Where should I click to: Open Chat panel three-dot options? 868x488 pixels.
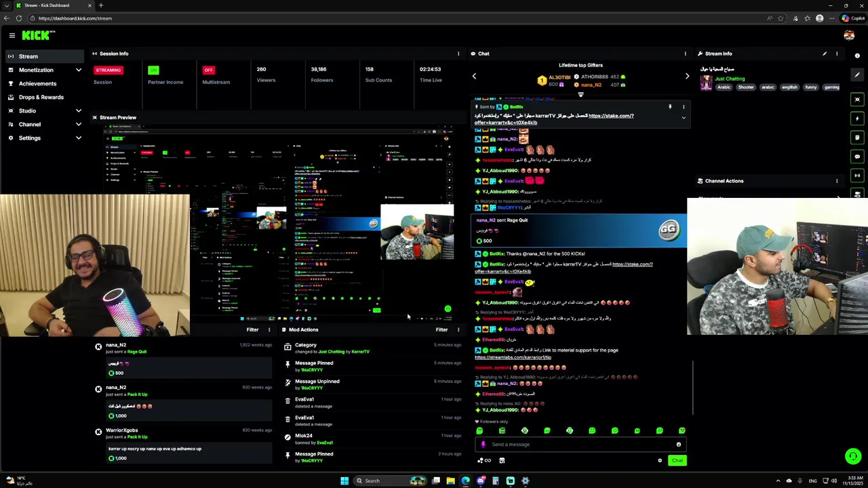click(x=685, y=54)
